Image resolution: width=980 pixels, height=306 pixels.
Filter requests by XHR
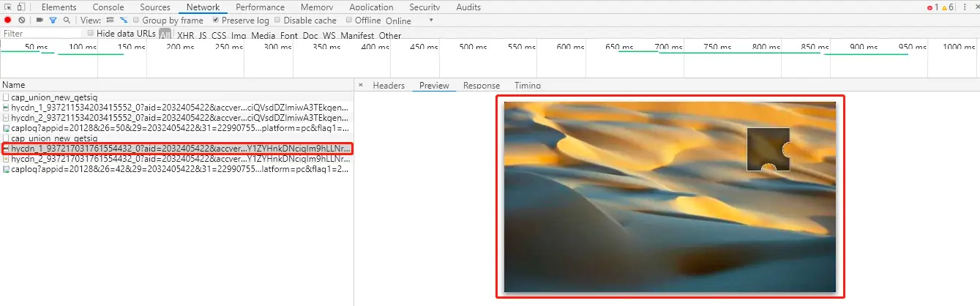pyautogui.click(x=186, y=35)
